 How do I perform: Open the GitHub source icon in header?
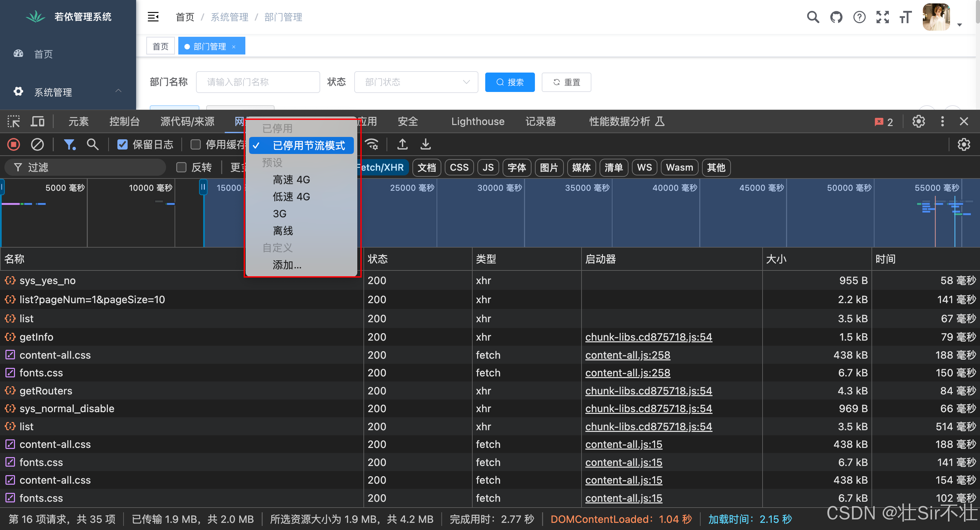point(836,17)
